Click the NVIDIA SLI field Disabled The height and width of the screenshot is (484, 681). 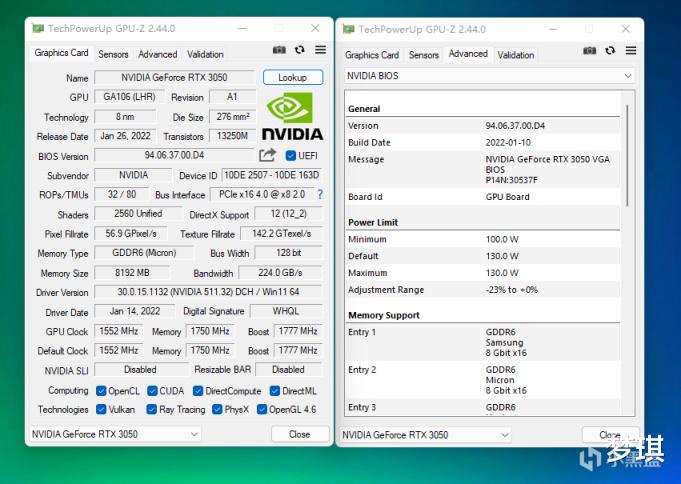pyautogui.click(x=140, y=370)
